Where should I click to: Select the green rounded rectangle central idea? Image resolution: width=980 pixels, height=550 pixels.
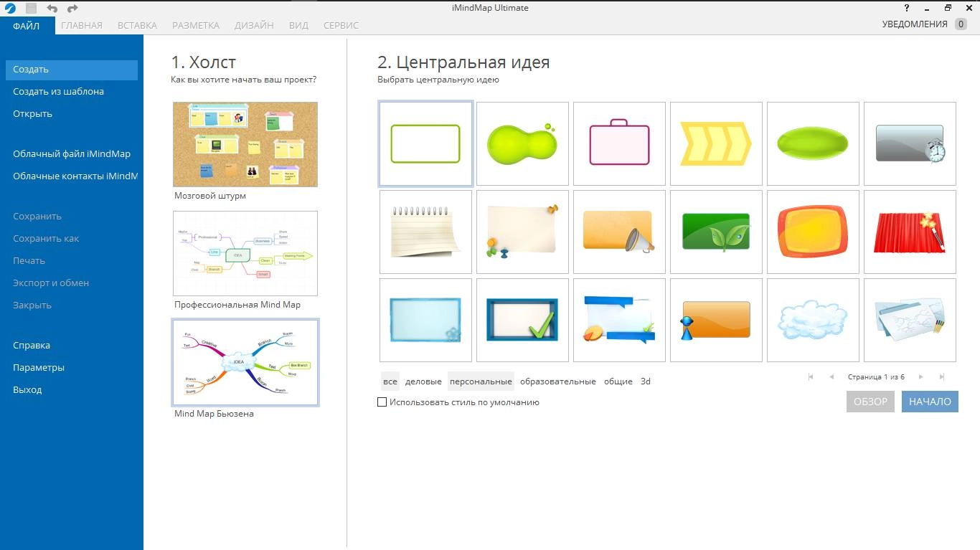[425, 143]
